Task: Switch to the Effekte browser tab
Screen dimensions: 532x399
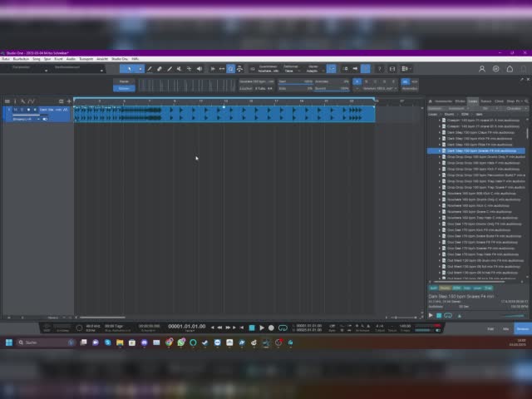Action: 461,101
